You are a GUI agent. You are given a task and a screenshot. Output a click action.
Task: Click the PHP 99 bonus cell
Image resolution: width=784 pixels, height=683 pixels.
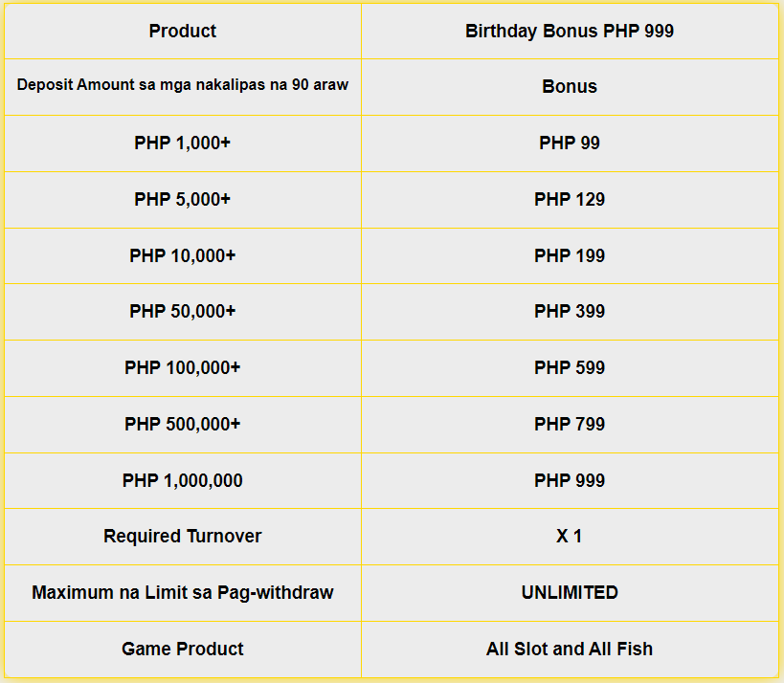pyautogui.click(x=570, y=143)
